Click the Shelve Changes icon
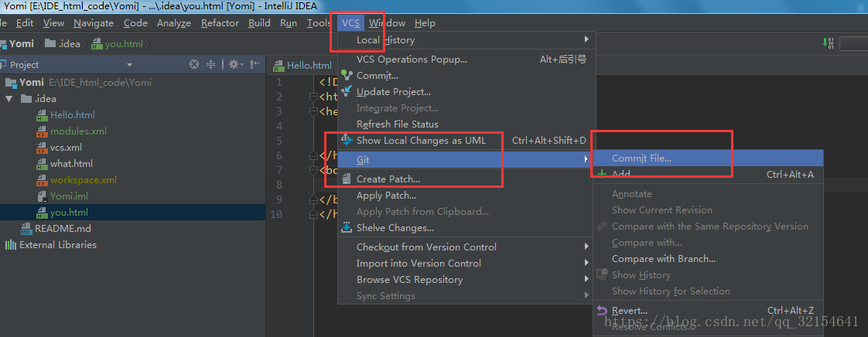This screenshot has width=868, height=337. click(x=347, y=228)
